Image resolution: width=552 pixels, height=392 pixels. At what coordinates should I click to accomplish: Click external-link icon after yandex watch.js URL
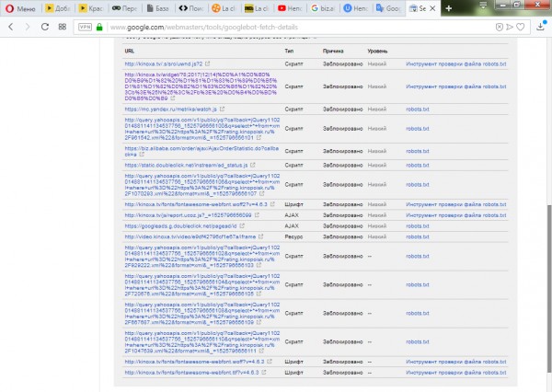pyautogui.click(x=222, y=110)
